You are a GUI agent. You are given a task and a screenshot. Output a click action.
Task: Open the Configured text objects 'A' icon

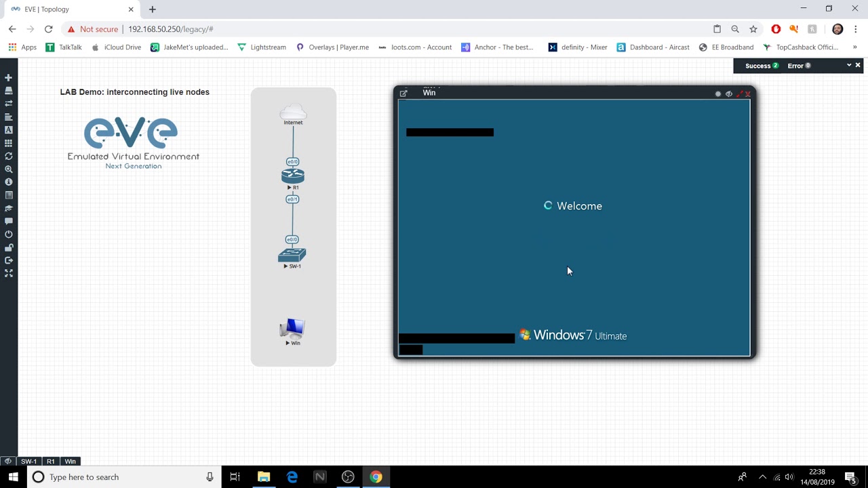tap(9, 130)
